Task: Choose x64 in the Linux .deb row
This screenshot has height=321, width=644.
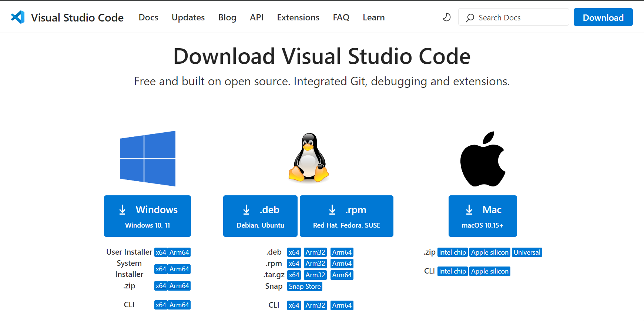Action: coord(294,252)
